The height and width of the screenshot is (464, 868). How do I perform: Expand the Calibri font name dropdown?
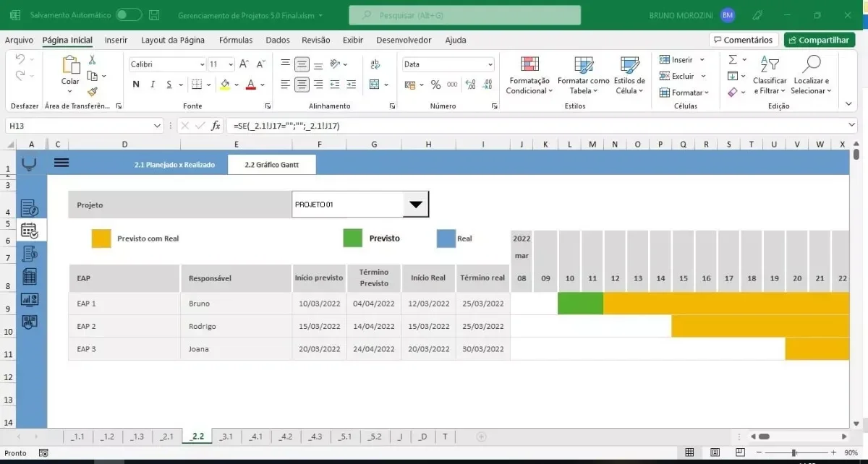click(x=202, y=64)
